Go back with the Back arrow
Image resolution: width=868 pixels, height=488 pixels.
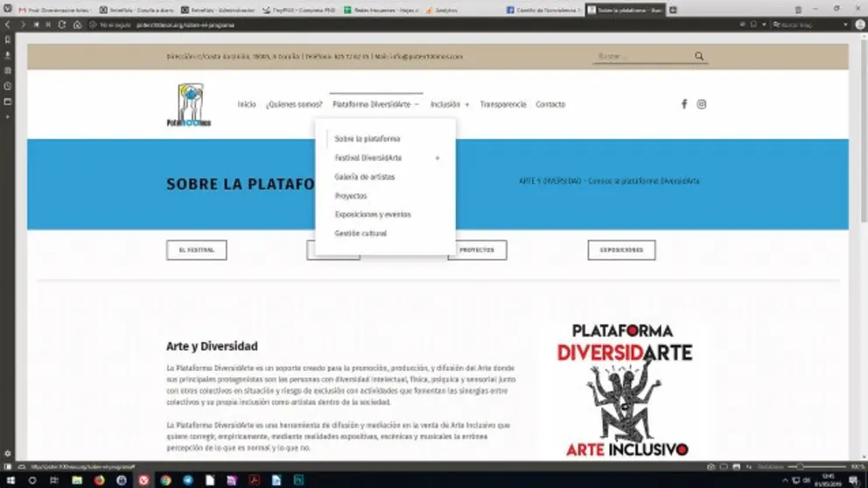click(x=8, y=24)
